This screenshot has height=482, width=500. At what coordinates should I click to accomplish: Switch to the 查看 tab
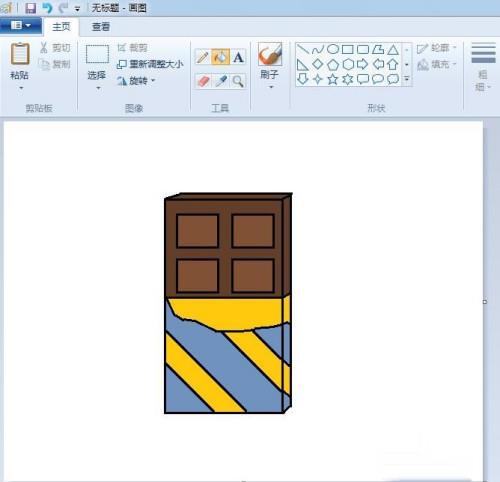[101, 27]
